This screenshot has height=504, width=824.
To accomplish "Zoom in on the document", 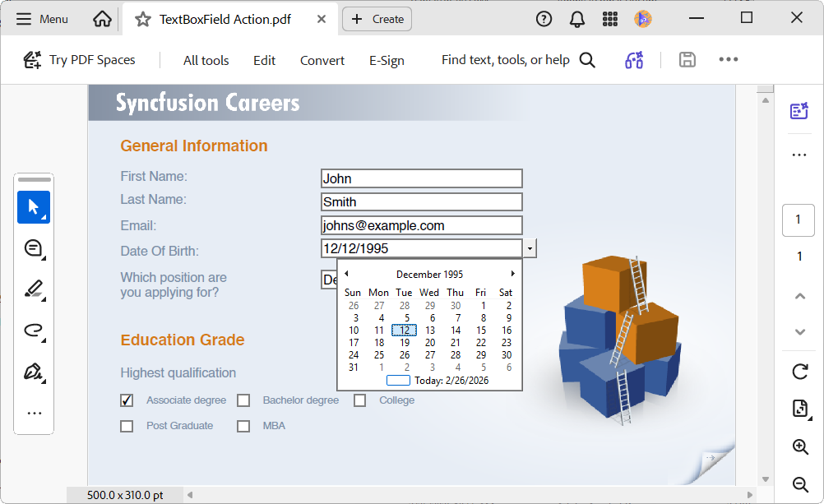I will click(x=799, y=446).
